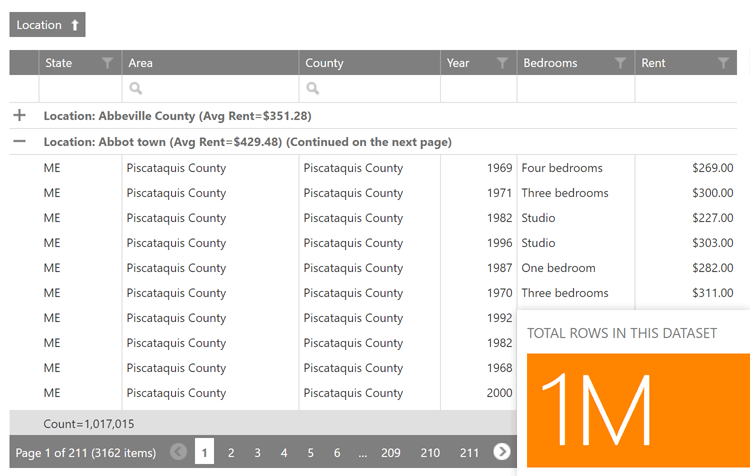The image size is (750, 476).
Task: Click the State column filter icon
Action: [108, 63]
